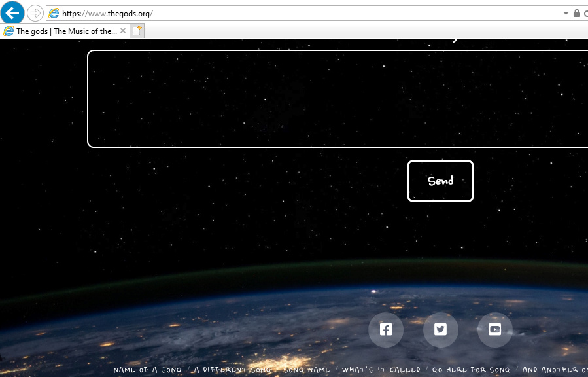The width and height of the screenshot is (588, 377).
Task: Open the 'And Another' footer link
Action: click(x=555, y=370)
